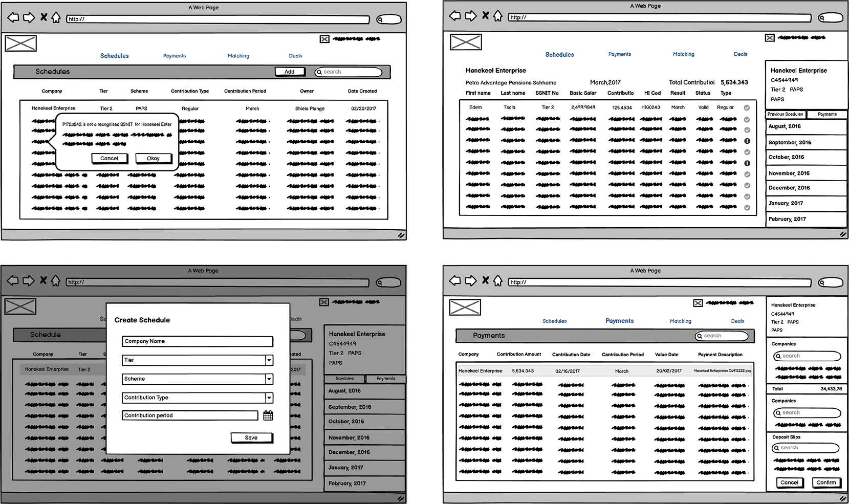Click logo placeholder in schedule detail window
The image size is (849, 504).
click(x=466, y=42)
